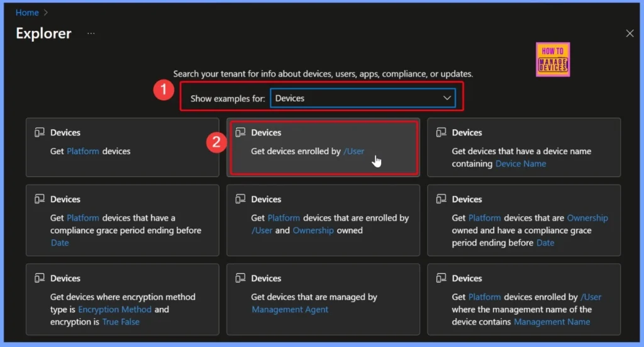
Task: Click device icon on device name containing card
Action: pos(441,132)
